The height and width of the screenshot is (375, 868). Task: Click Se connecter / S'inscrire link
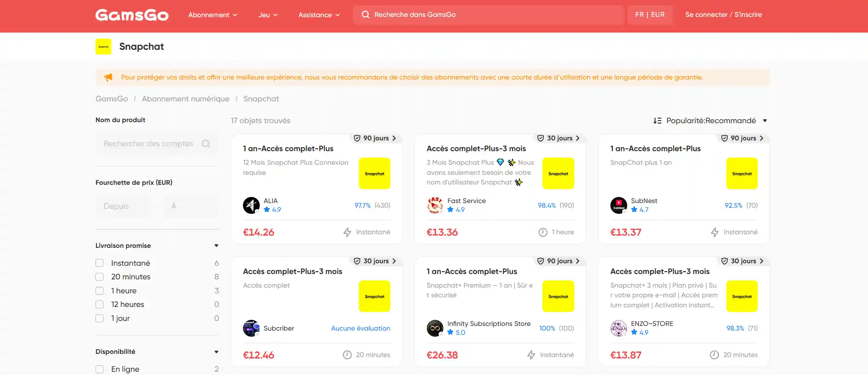point(723,15)
